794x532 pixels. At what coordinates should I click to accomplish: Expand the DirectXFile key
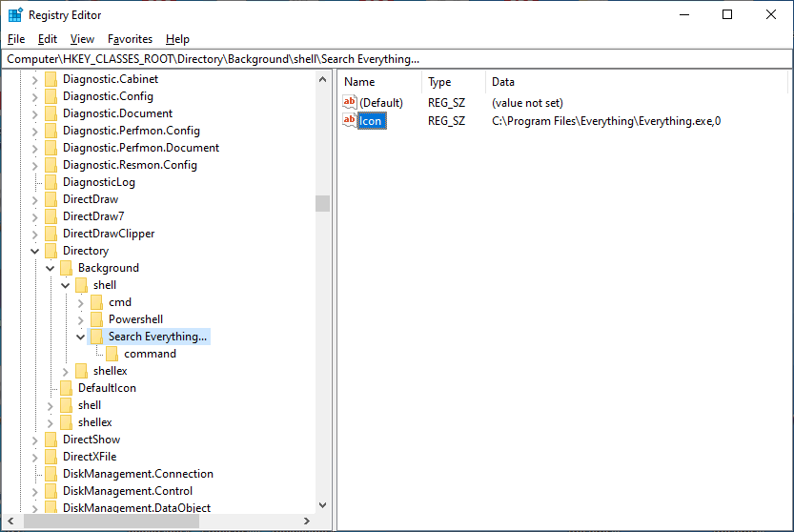click(34, 457)
